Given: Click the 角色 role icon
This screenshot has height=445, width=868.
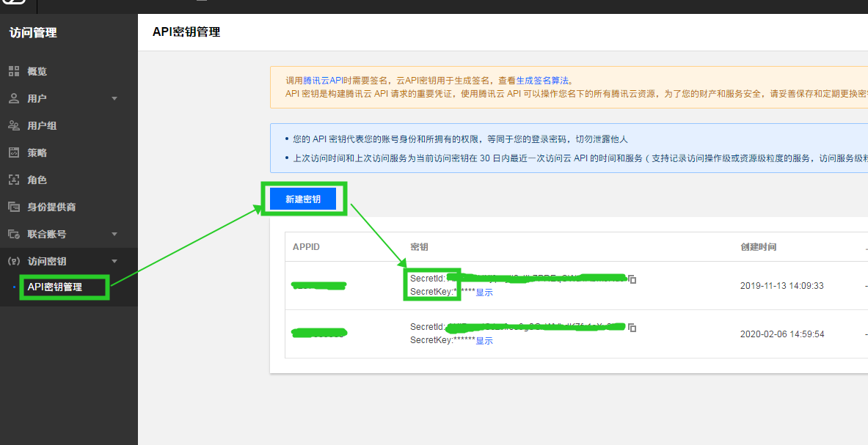Looking at the screenshot, I should tap(14, 180).
